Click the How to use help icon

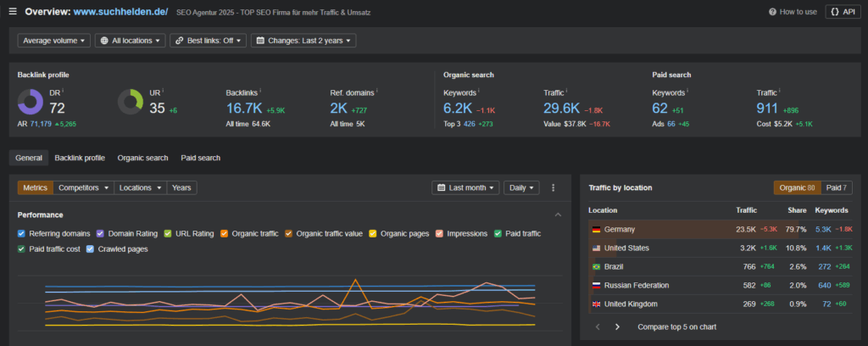click(772, 12)
